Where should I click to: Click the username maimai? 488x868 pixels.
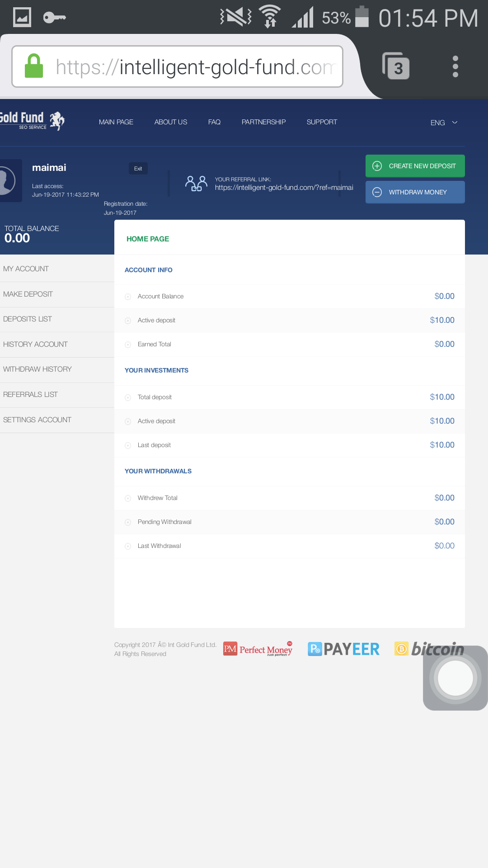49,168
